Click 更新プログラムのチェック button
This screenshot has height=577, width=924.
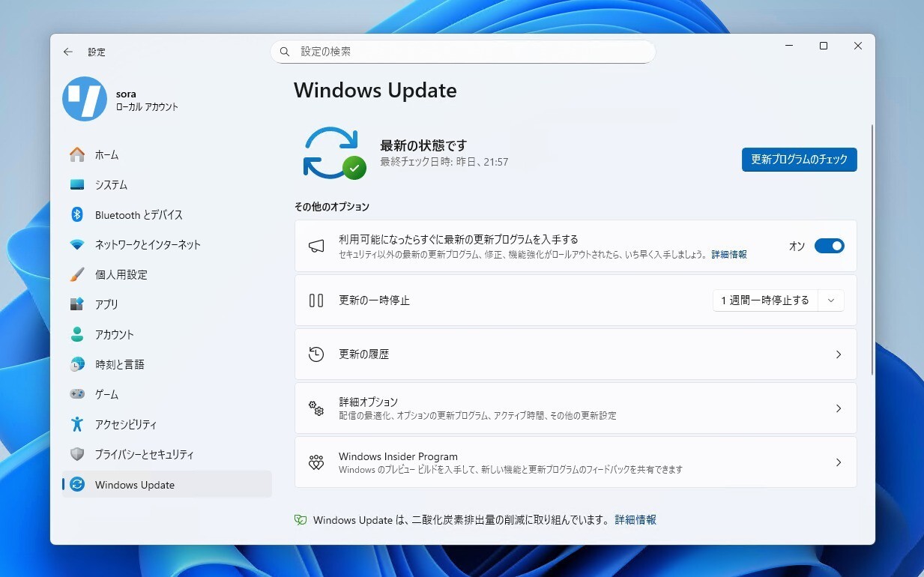click(x=800, y=160)
